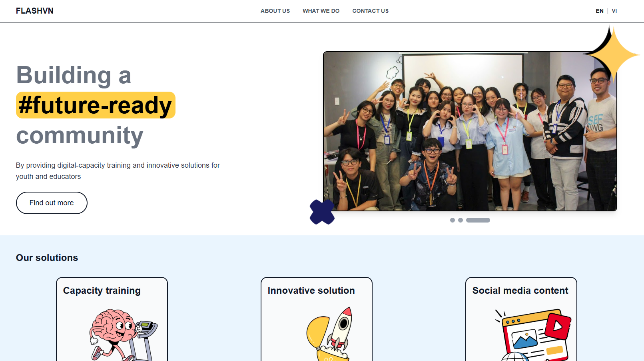Select the second carousel slide dot
Image resolution: width=644 pixels, height=361 pixels.
coord(461,220)
